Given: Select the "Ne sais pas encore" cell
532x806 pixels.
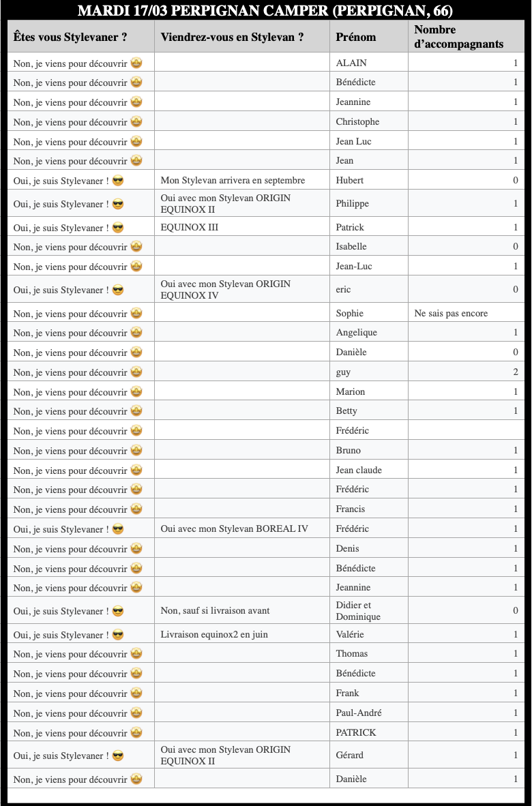Looking at the screenshot, I should [x=452, y=314].
